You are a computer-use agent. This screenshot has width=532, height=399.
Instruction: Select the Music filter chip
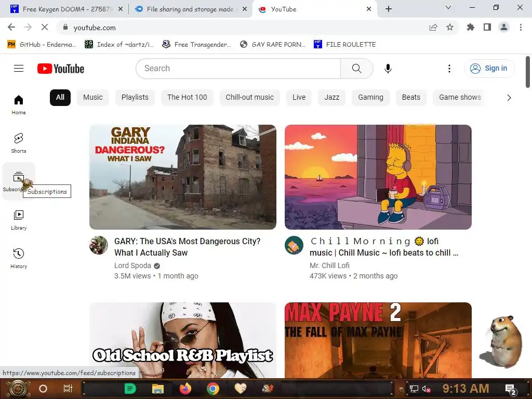pyautogui.click(x=92, y=97)
